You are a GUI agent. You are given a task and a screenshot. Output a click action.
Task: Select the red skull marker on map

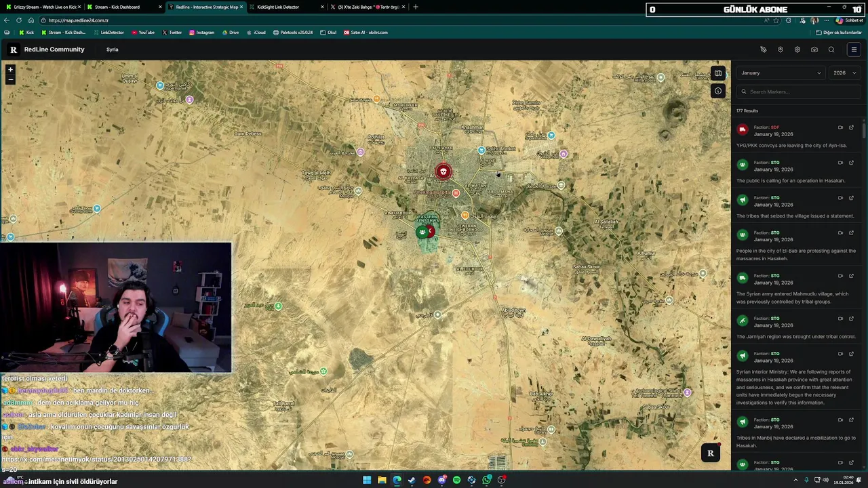tap(443, 172)
